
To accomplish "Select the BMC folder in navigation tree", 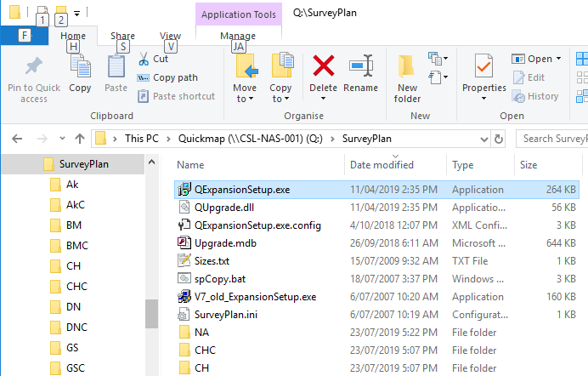I will (76, 246).
